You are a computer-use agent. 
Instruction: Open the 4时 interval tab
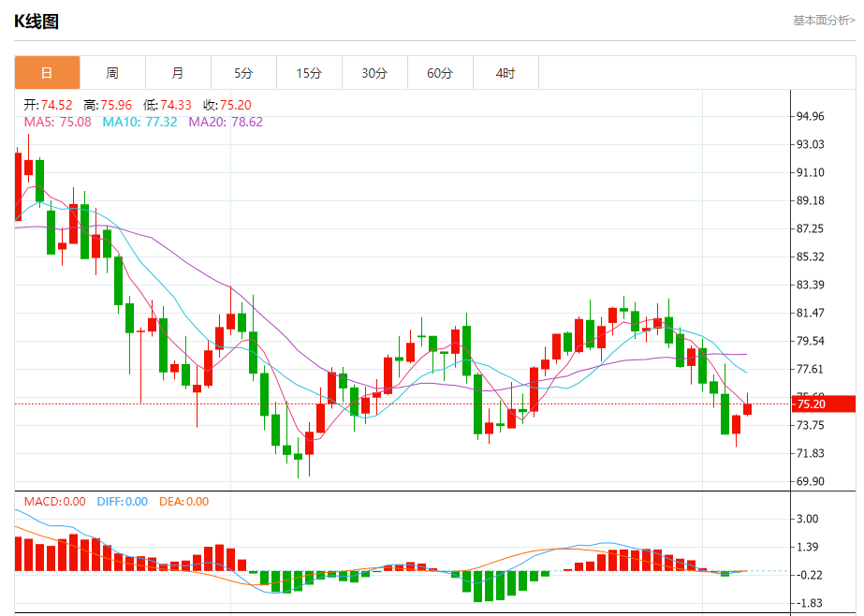[505, 73]
